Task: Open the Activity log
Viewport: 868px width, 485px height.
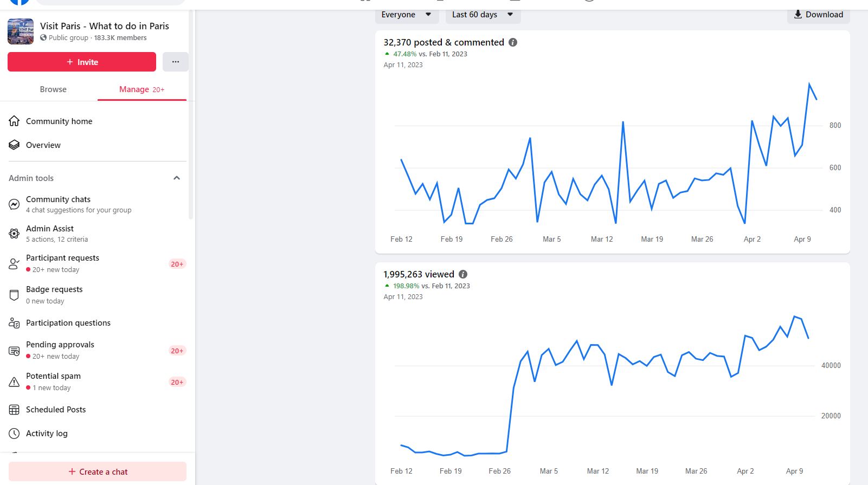Action: (x=98, y=434)
